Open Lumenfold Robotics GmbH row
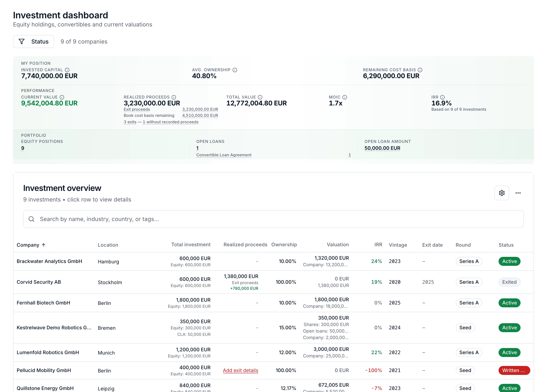 pos(273,353)
